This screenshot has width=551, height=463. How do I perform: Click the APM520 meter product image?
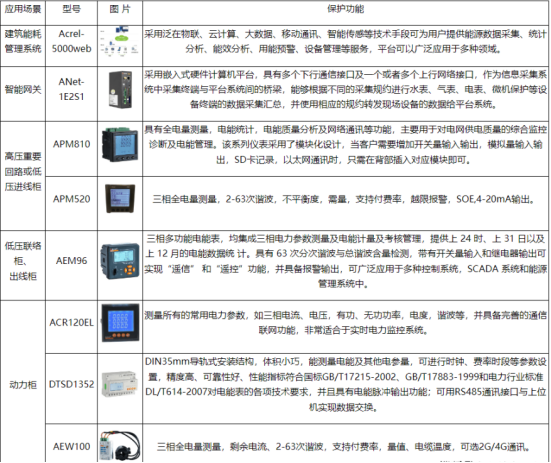(120, 198)
